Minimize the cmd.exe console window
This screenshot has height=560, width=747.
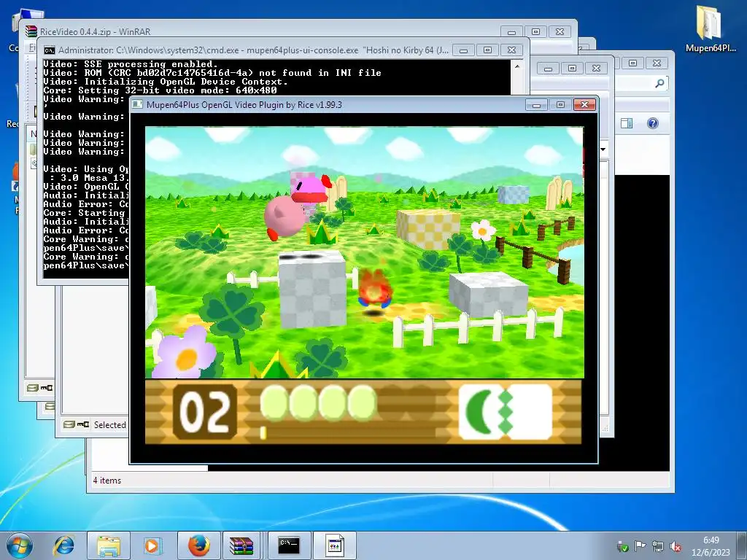tap(463, 50)
